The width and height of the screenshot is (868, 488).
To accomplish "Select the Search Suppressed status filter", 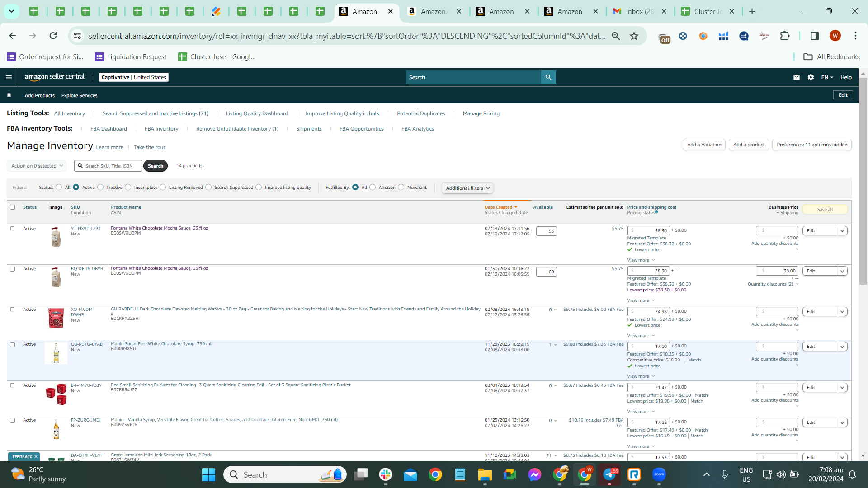I will point(208,187).
